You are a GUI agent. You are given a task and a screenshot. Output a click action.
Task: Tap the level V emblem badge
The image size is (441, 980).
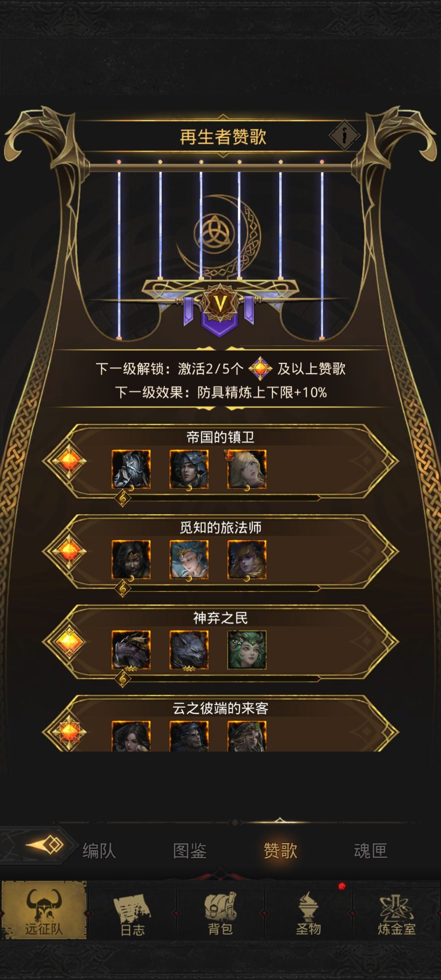click(x=220, y=304)
